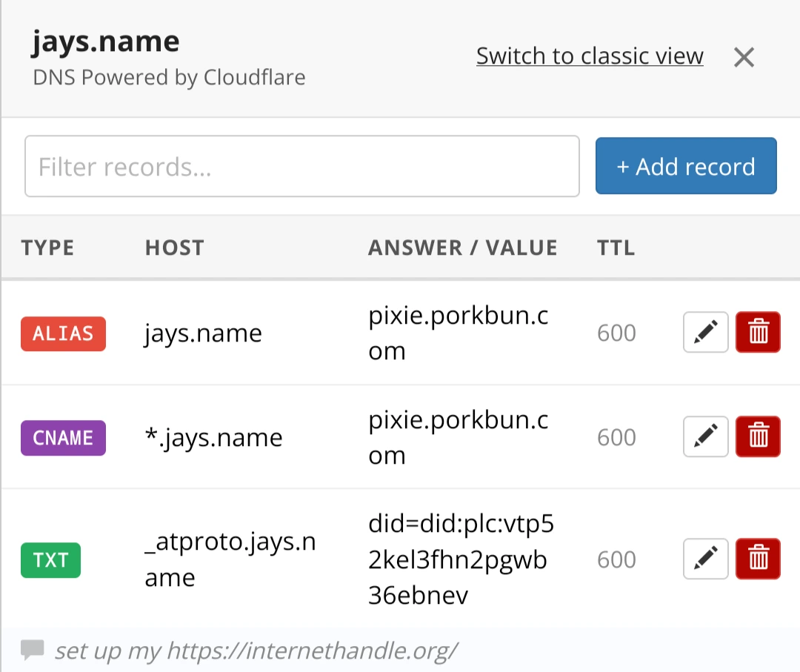Screen dimensions: 800x672
Task: Select the purple CNAME type badge
Action: click(64, 438)
